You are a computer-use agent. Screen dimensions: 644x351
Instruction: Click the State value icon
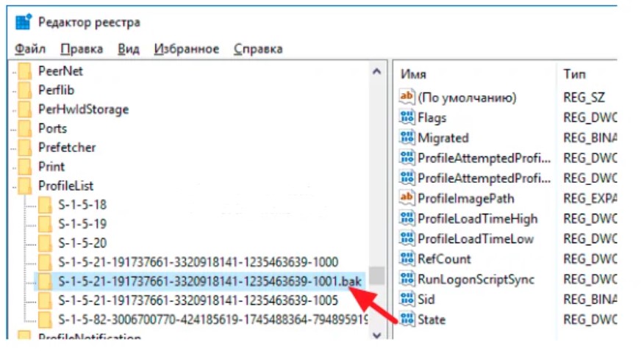pyautogui.click(x=407, y=319)
